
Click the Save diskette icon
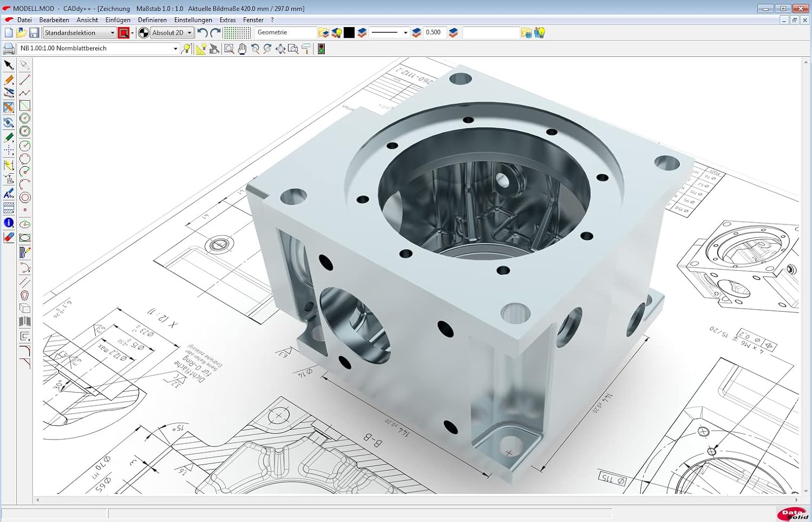34,33
